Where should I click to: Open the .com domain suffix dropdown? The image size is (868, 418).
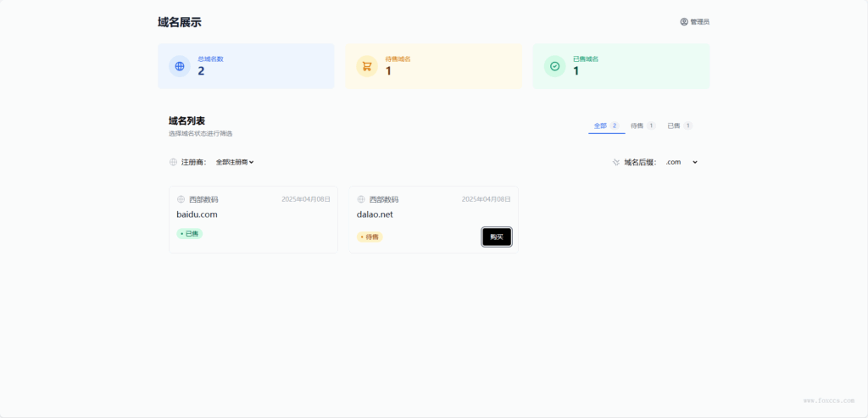[x=682, y=162]
